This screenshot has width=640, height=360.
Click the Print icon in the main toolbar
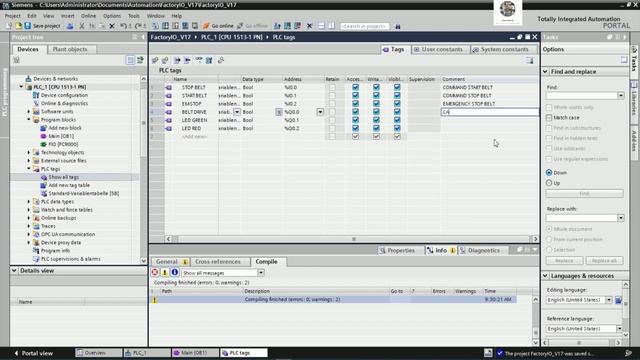tap(70, 26)
